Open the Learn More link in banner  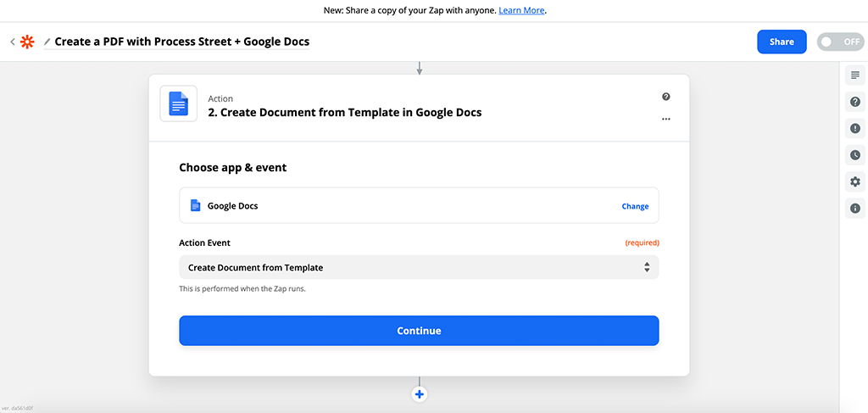[x=521, y=11]
